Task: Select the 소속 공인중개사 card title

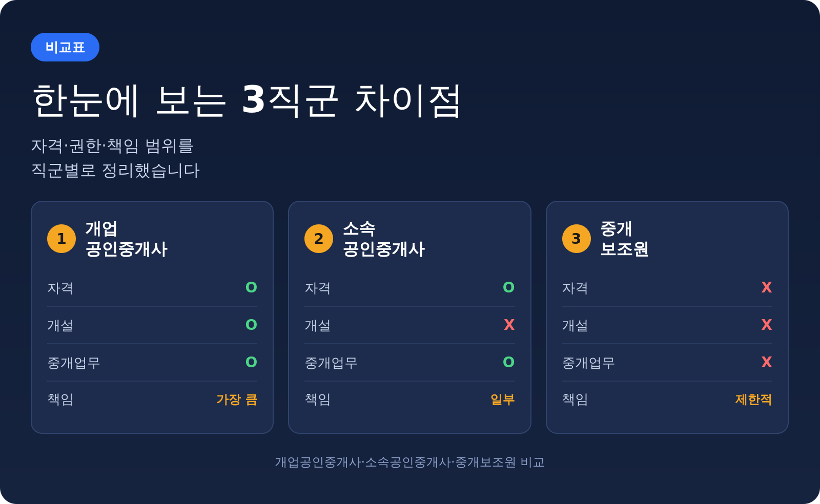Action: click(x=384, y=239)
